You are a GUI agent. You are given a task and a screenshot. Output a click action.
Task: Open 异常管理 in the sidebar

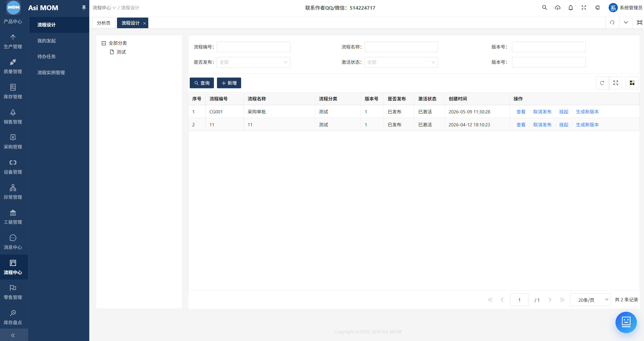[x=13, y=192]
